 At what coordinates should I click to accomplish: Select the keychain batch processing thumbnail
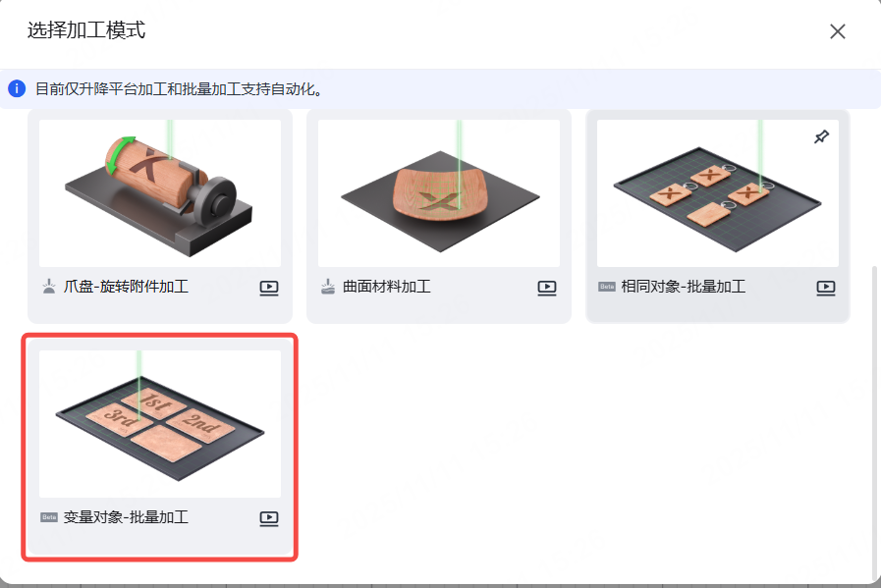point(718,193)
